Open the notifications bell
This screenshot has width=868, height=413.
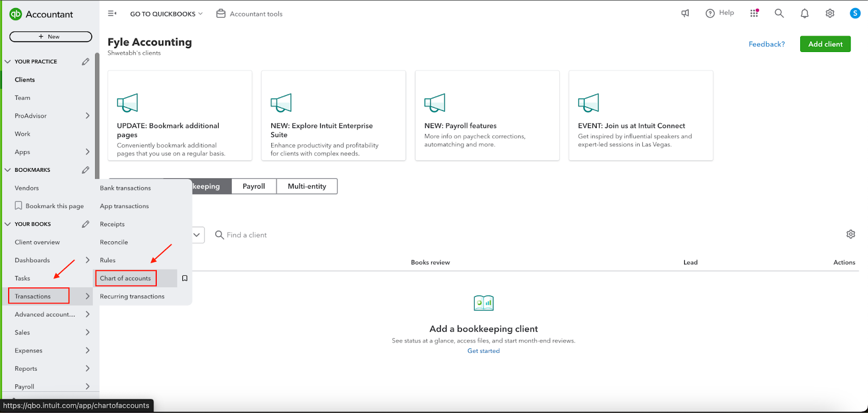(805, 14)
